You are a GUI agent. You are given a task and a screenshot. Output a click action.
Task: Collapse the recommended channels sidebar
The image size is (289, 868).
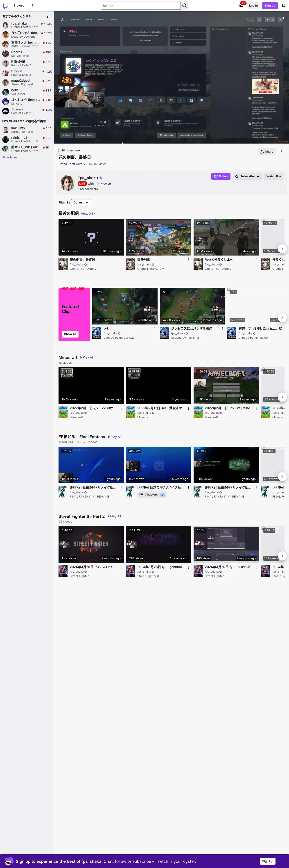tap(48, 16)
